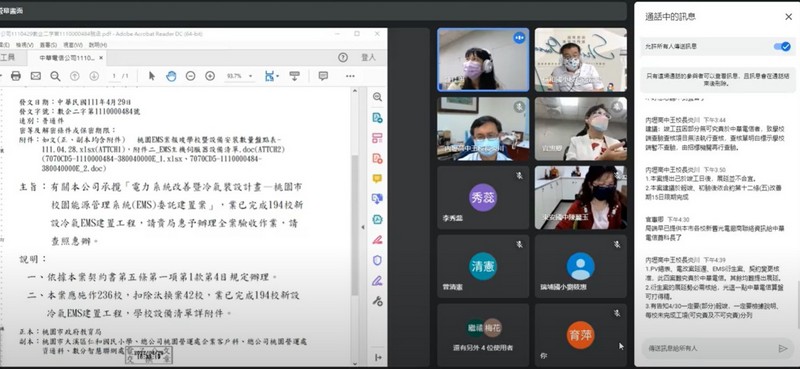Click the print icon in Acrobat toolbar
The height and width of the screenshot is (369, 800).
point(16,76)
